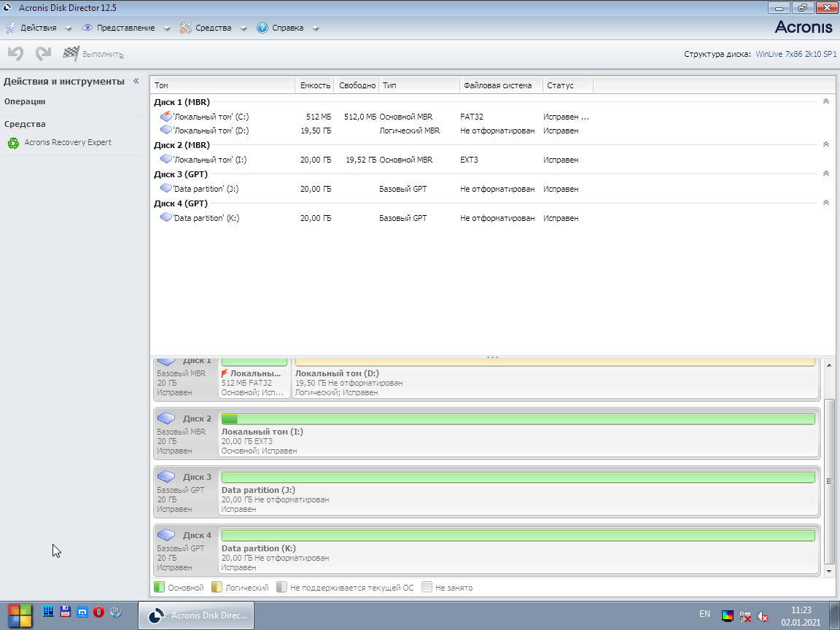Click the Диск 3 drive icon in disk map
The width and height of the screenshot is (840, 630).
coord(166,476)
